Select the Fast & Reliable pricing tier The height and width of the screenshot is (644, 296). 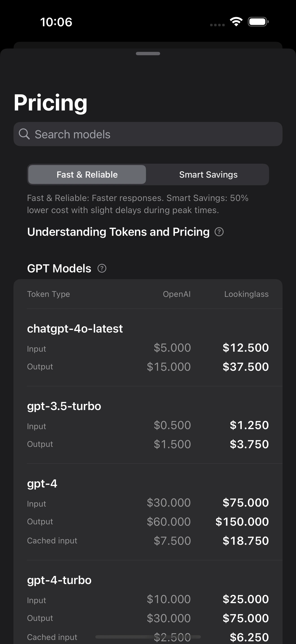87,174
